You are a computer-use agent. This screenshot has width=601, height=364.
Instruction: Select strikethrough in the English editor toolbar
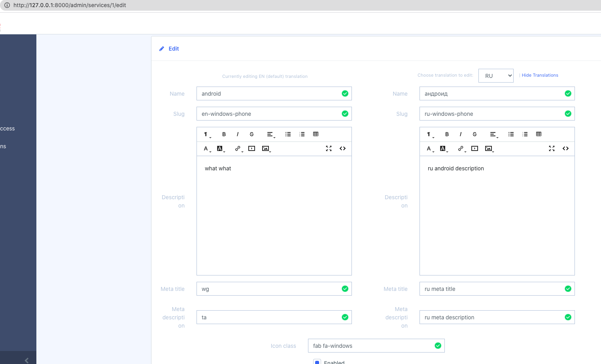(x=251, y=134)
